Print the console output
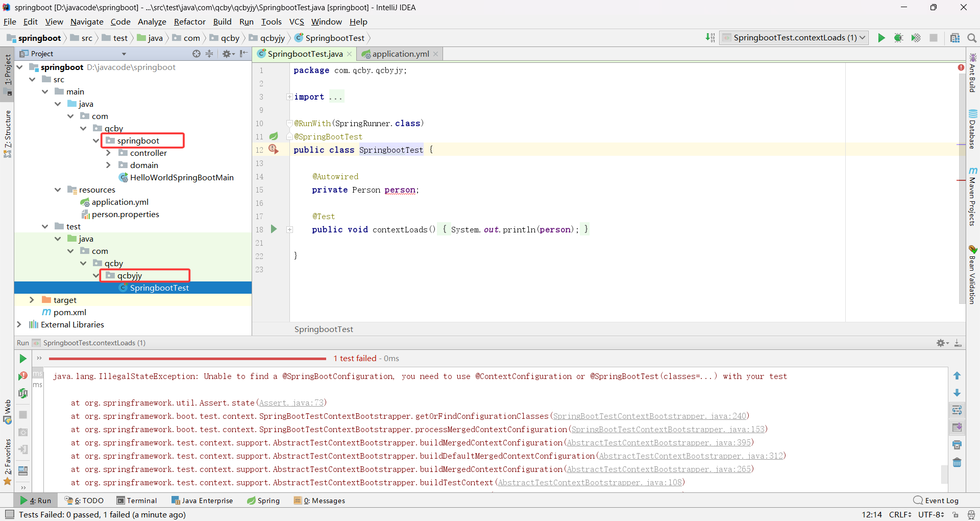This screenshot has width=980, height=521. [x=957, y=445]
